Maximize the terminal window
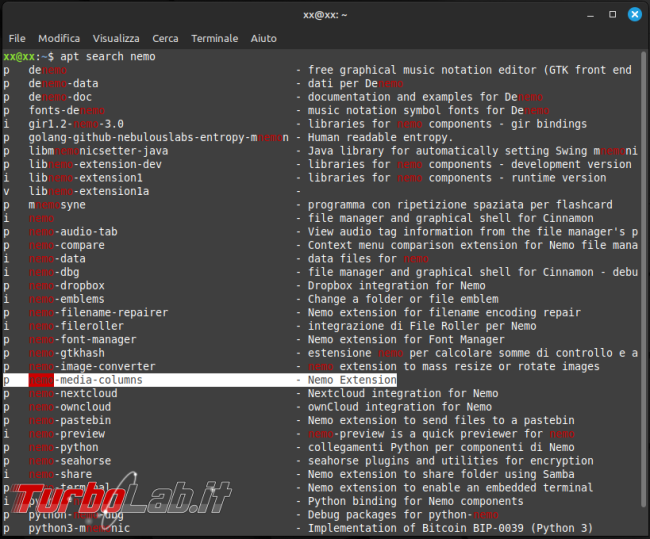 (x=612, y=15)
